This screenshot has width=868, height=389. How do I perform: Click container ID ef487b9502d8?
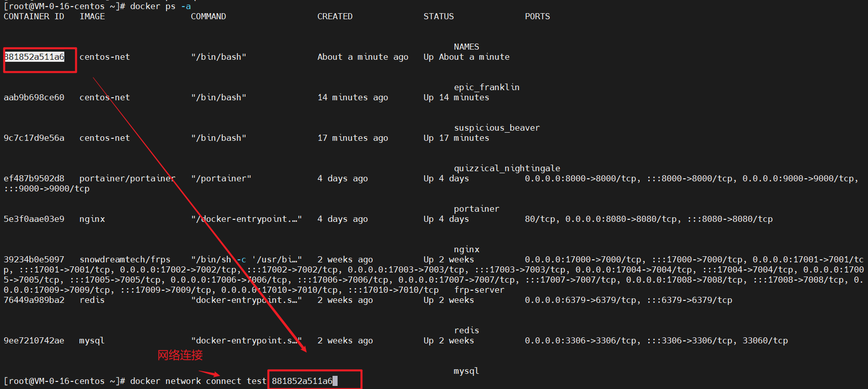[34, 178]
